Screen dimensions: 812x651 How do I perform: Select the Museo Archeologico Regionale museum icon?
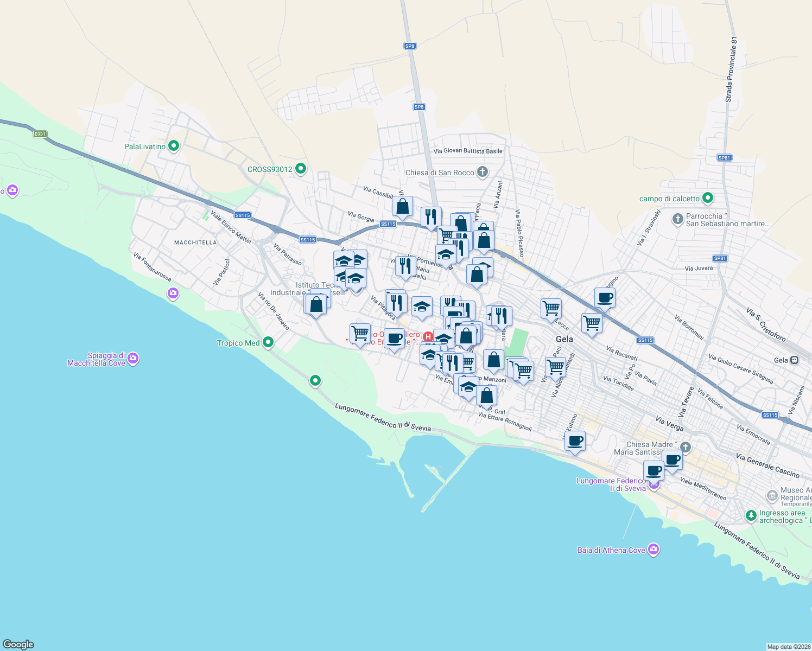[x=773, y=496]
